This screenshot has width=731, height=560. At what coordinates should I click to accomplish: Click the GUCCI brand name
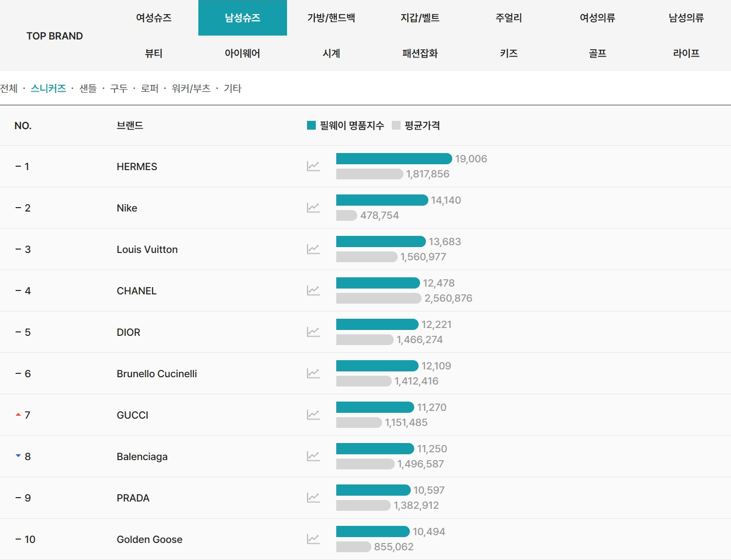click(x=133, y=415)
